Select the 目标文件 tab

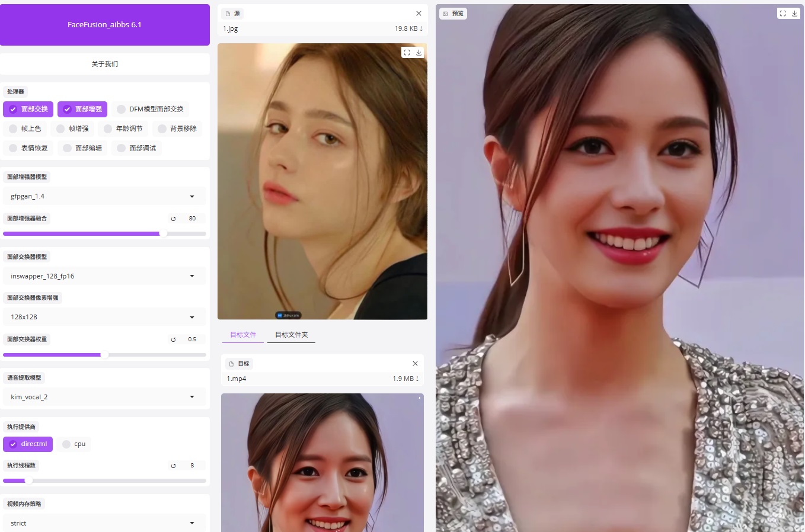point(243,335)
